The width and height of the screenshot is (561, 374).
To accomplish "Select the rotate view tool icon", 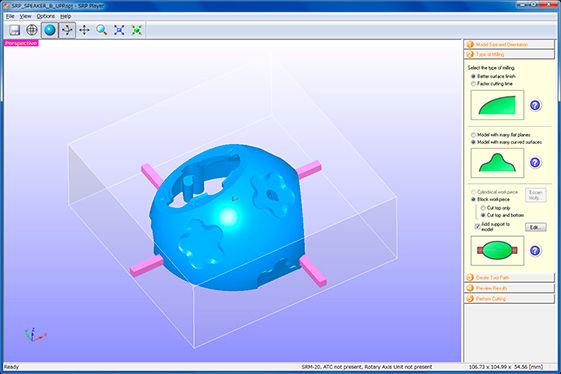I will coord(67,30).
